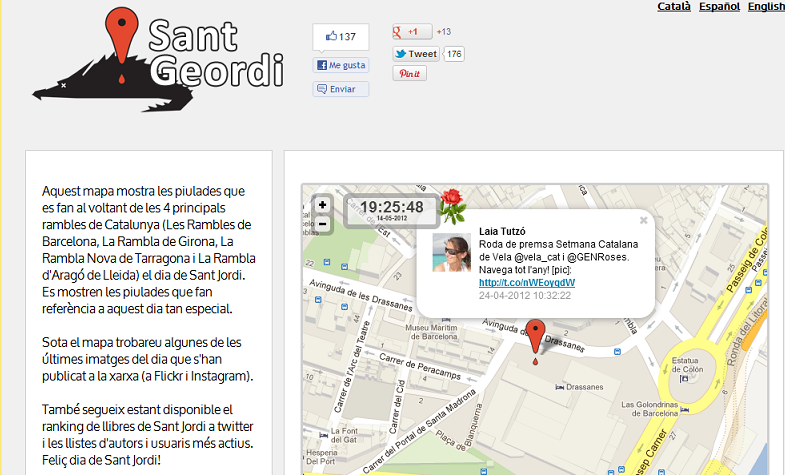785x475 pixels.
Task: Click Laia Tutzó profile photo
Action: pos(452,252)
